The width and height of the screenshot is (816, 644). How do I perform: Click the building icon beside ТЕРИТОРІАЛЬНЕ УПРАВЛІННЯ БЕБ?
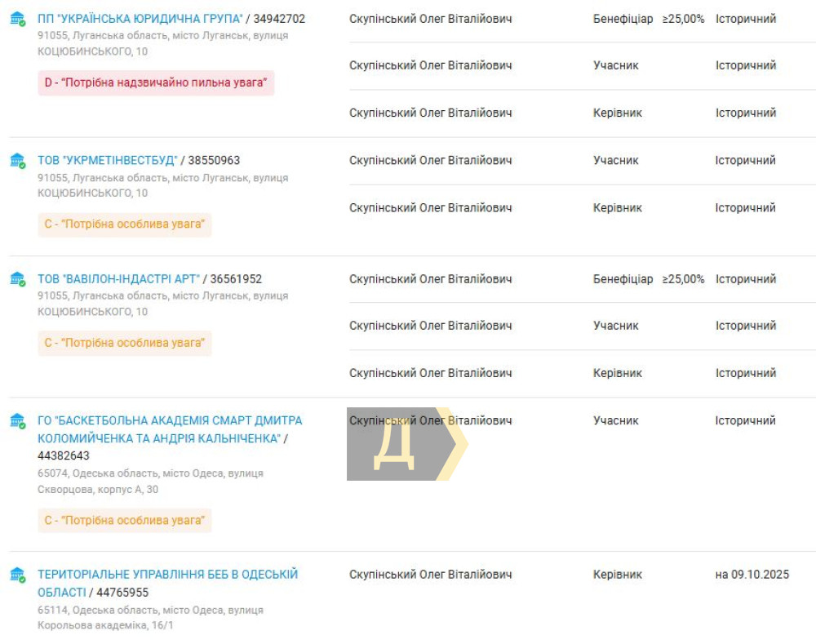[17, 575]
